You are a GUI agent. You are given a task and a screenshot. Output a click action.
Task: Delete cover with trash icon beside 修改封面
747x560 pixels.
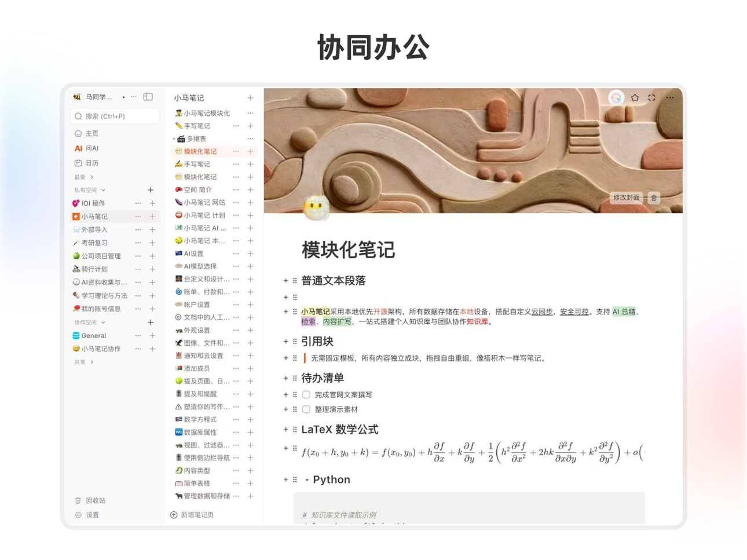tap(654, 198)
